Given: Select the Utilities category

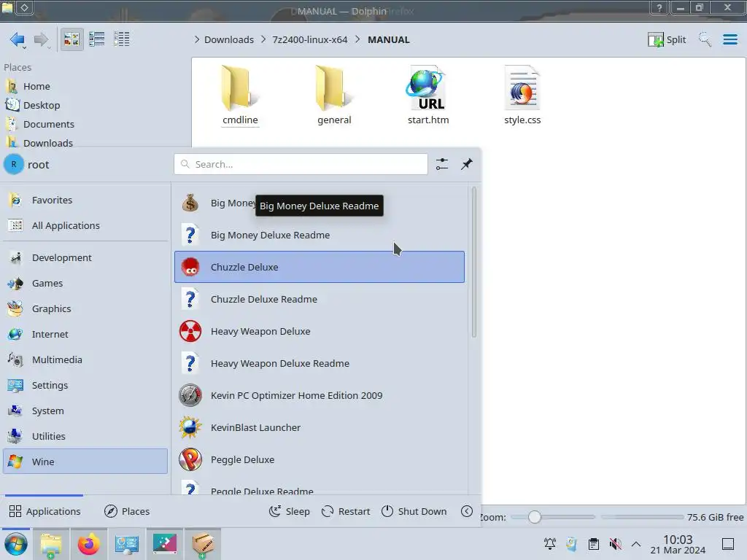Looking at the screenshot, I should pos(85,436).
